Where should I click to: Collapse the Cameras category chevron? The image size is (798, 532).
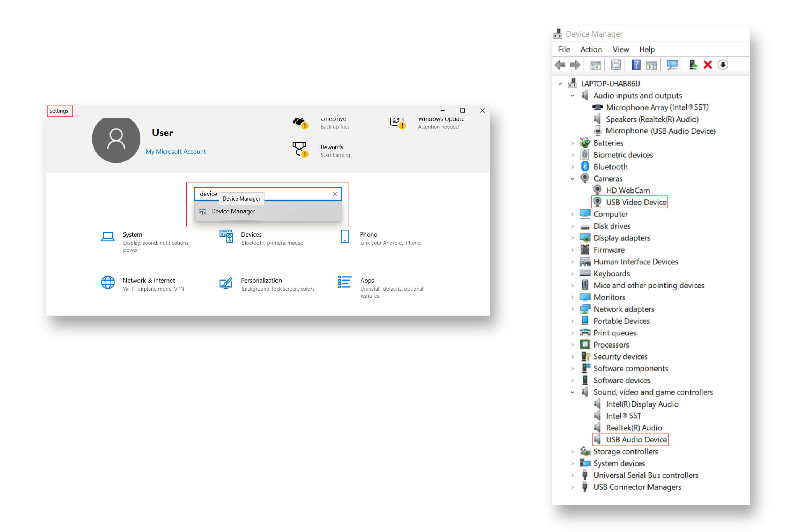coord(572,179)
